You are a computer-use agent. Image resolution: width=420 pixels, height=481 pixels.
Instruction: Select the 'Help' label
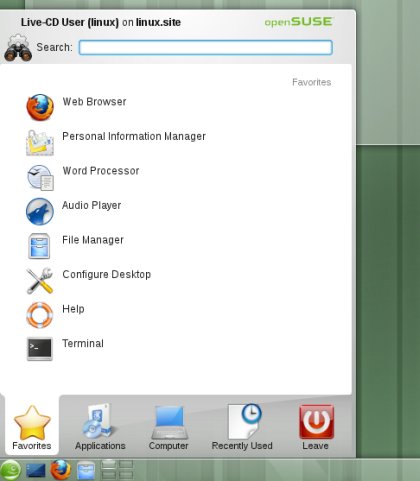[73, 309]
